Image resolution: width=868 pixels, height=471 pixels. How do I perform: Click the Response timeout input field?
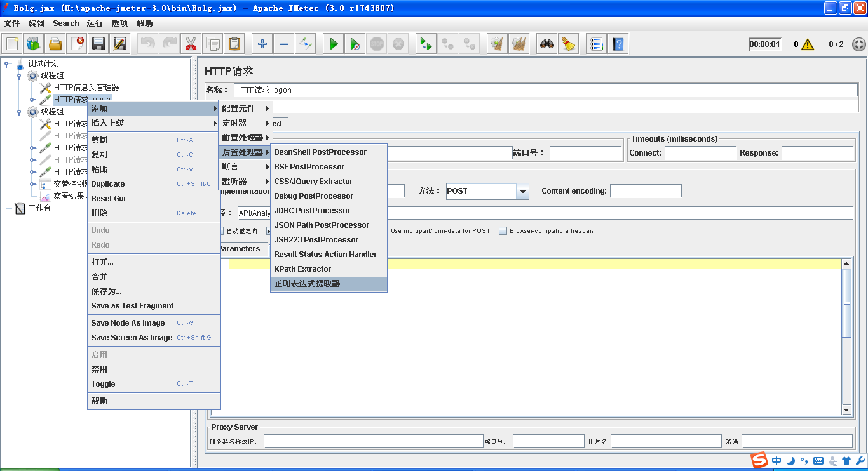817,153
